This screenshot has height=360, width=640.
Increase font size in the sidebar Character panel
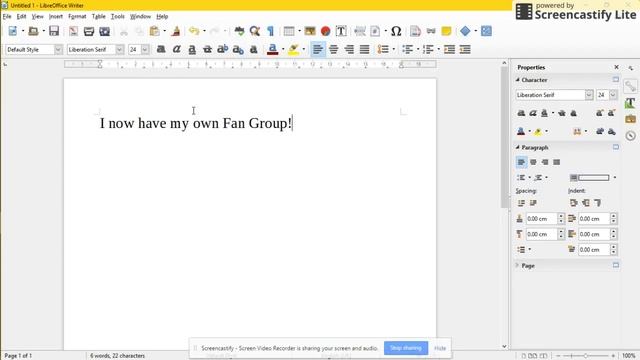tap(599, 113)
